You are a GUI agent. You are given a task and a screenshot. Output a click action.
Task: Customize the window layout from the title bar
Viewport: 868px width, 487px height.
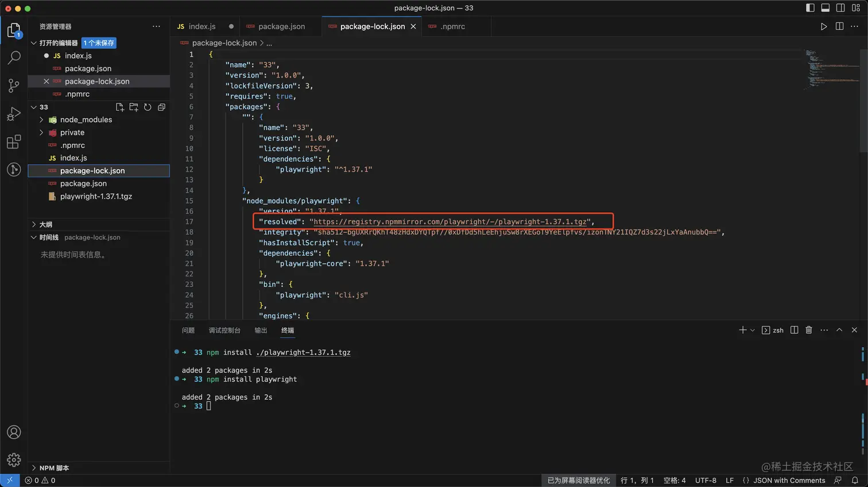856,8
